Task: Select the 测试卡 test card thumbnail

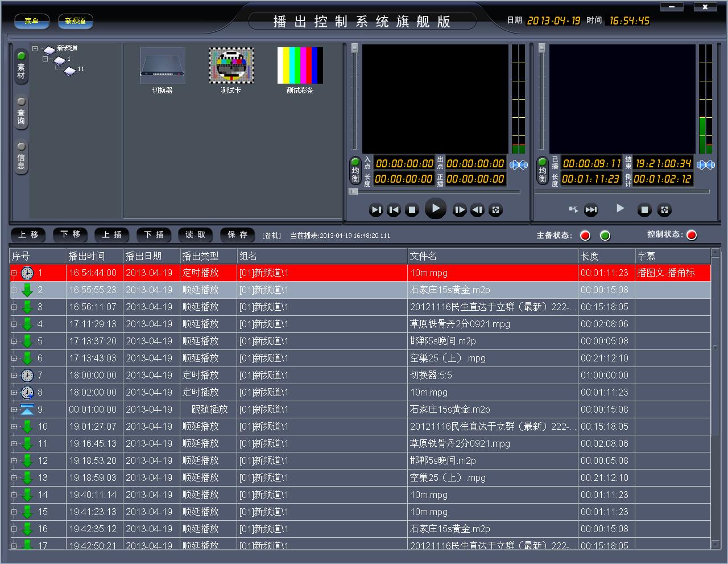Action: (231, 71)
